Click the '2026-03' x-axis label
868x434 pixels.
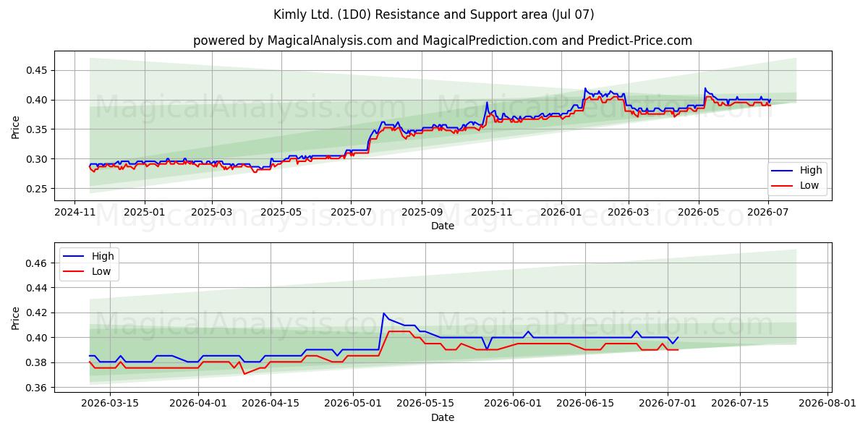628,212
